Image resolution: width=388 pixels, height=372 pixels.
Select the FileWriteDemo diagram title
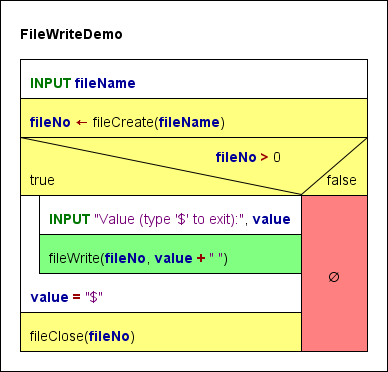pyautogui.click(x=71, y=34)
